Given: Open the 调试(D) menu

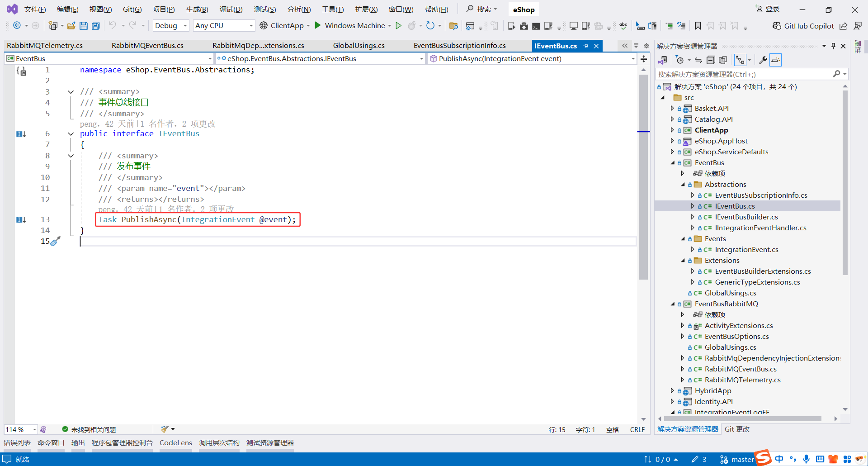Looking at the screenshot, I should [231, 10].
